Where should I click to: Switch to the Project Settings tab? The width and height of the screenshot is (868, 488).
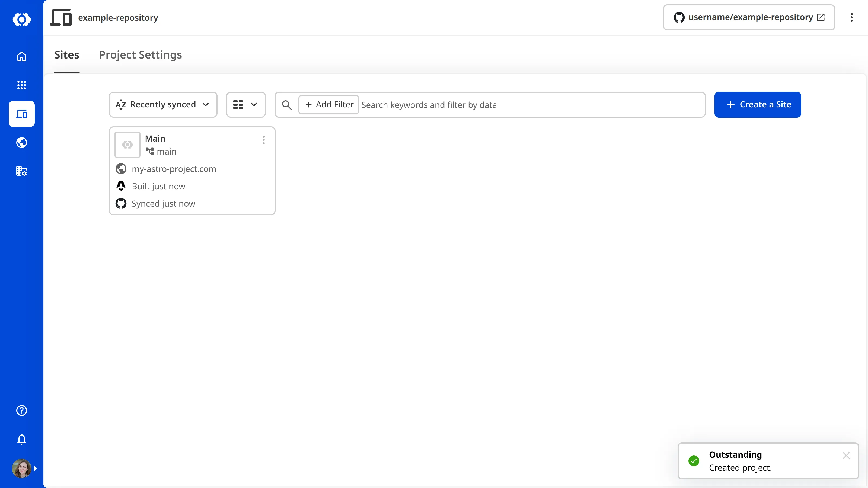click(x=140, y=54)
